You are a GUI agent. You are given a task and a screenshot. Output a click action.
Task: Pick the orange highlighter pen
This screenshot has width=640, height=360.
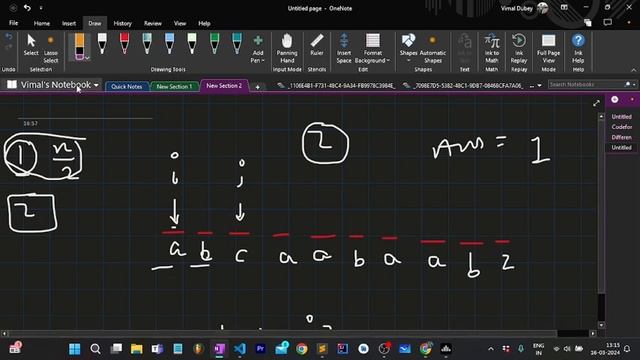pos(79,47)
